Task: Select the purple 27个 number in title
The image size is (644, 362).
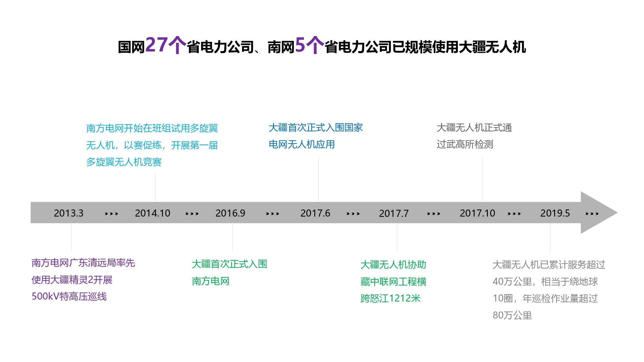Action: (x=166, y=45)
